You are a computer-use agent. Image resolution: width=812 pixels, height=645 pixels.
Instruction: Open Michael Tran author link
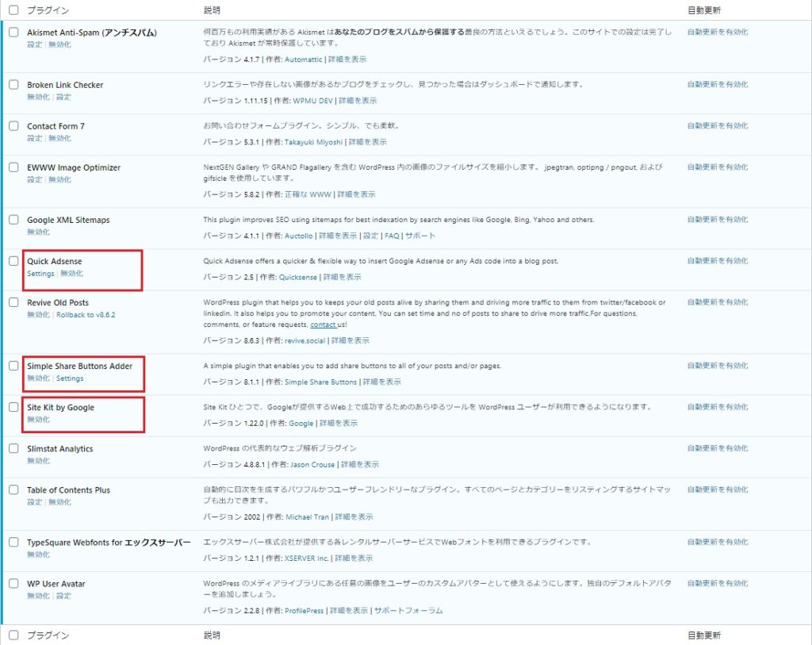coord(307,517)
